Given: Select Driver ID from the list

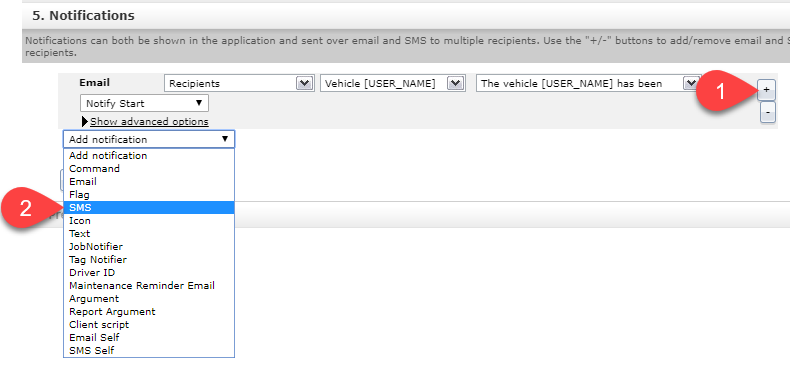Looking at the screenshot, I should pos(149,273).
